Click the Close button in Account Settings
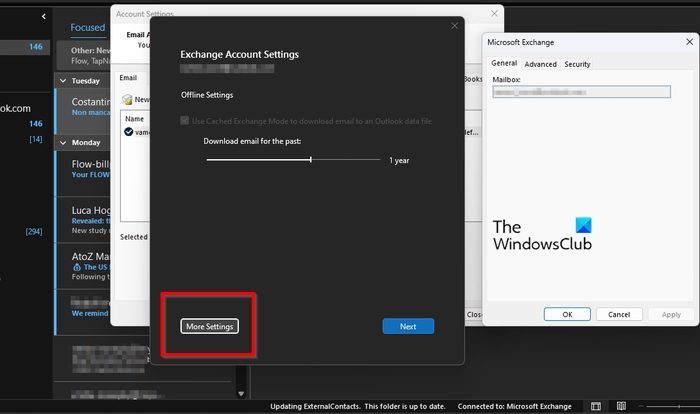 coord(474,314)
